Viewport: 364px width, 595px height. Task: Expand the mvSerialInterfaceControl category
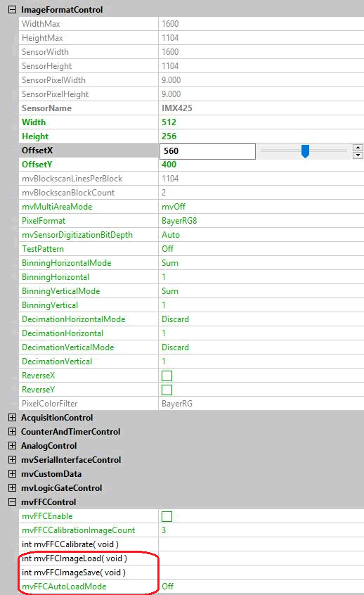12,459
